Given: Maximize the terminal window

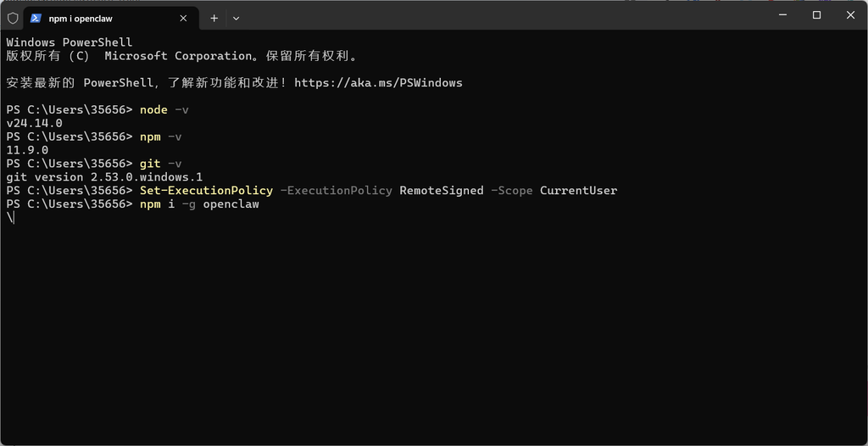Looking at the screenshot, I should click(816, 15).
